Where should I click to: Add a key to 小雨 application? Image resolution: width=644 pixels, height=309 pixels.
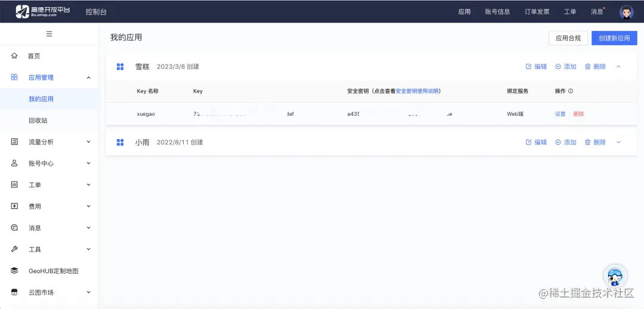pyautogui.click(x=566, y=142)
